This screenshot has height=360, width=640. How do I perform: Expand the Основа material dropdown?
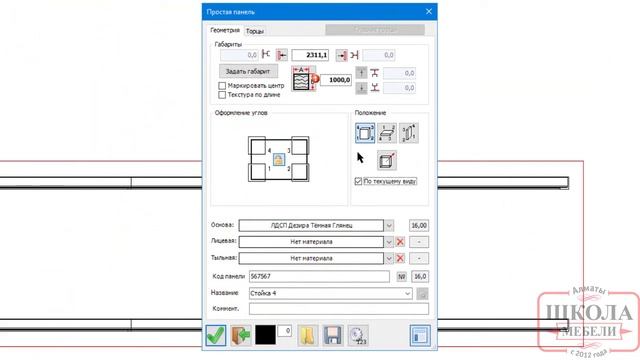[389, 225]
